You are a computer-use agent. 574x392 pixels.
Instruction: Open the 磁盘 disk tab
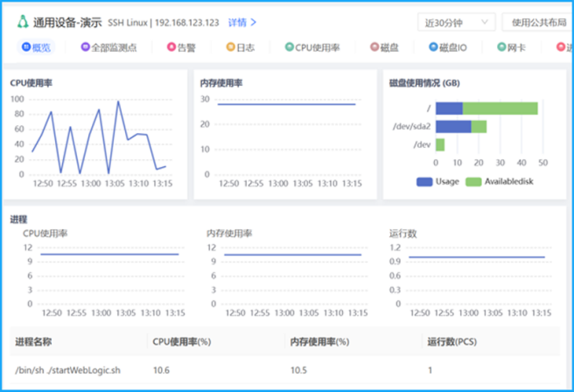click(384, 47)
